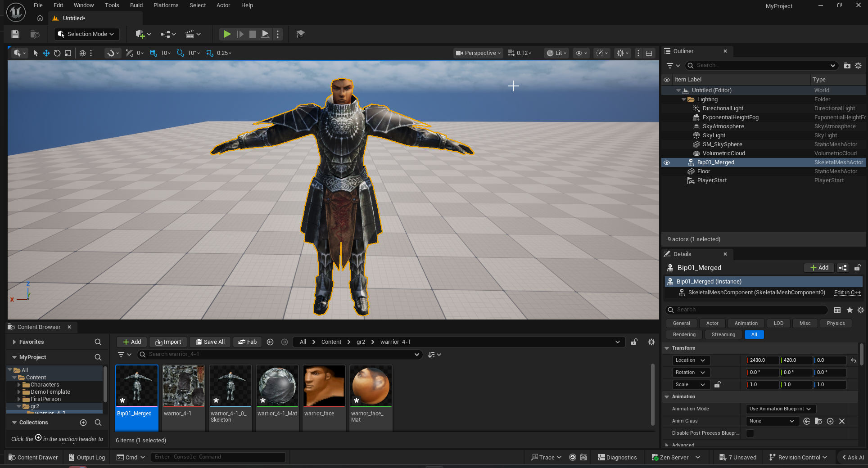Open the Fab marketplace button

tap(248, 342)
